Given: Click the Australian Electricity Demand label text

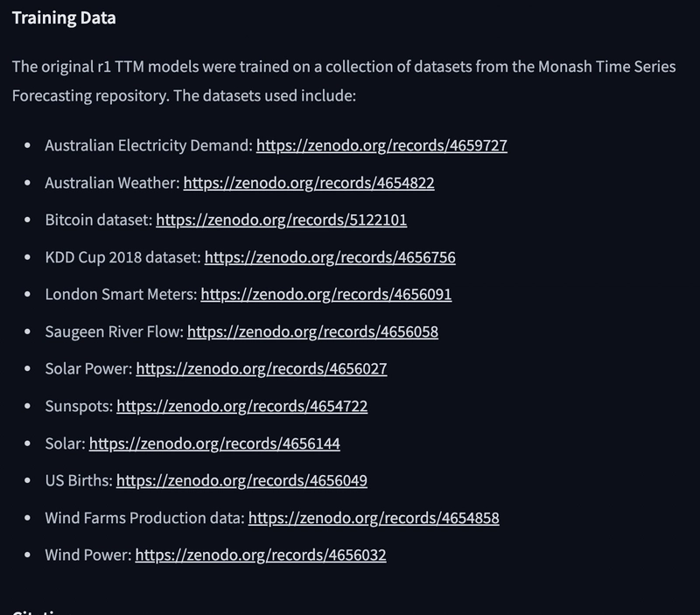Looking at the screenshot, I should tap(149, 145).
